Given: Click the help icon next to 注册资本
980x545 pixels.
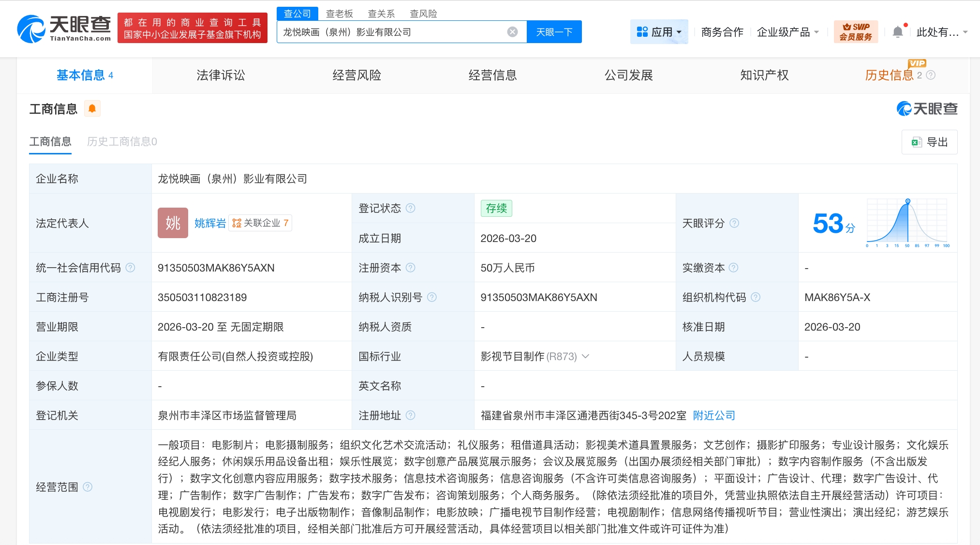Looking at the screenshot, I should [x=410, y=268].
